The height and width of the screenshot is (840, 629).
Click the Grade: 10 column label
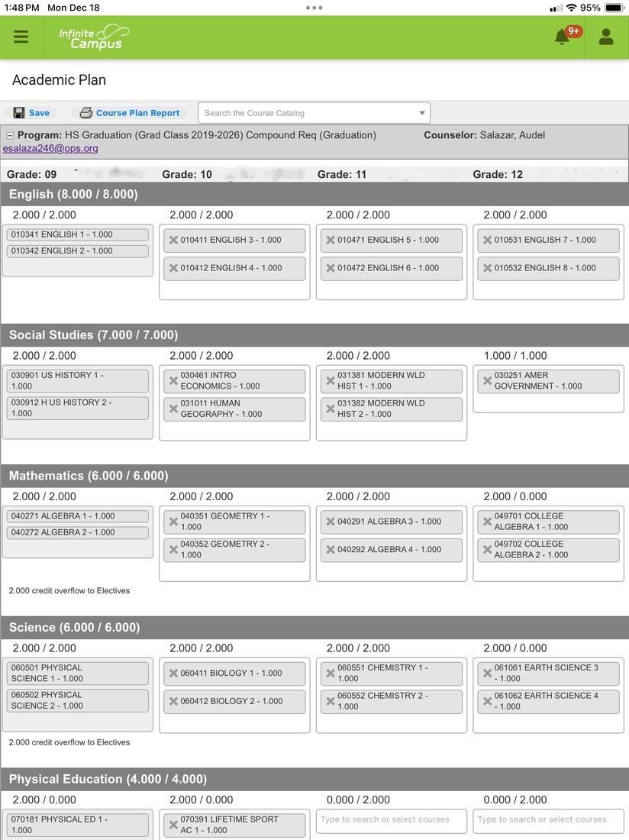point(187,174)
